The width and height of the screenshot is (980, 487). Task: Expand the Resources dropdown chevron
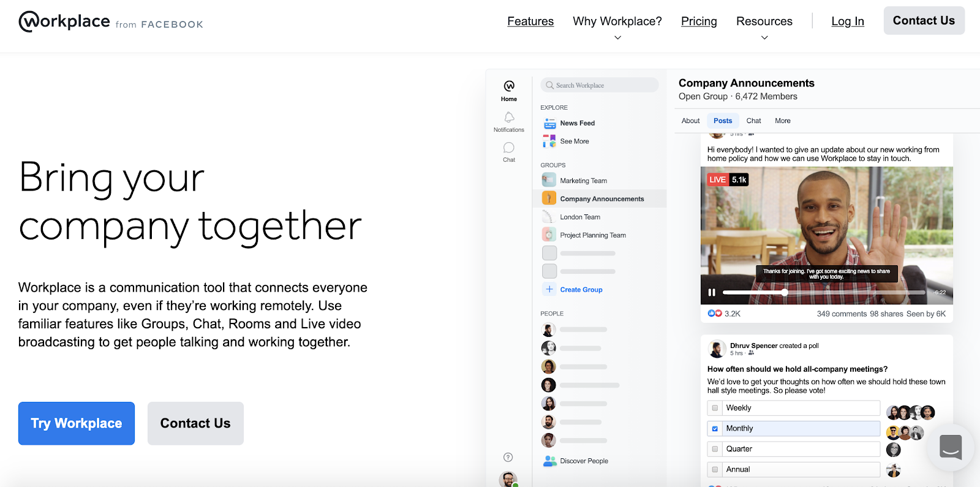[764, 38]
